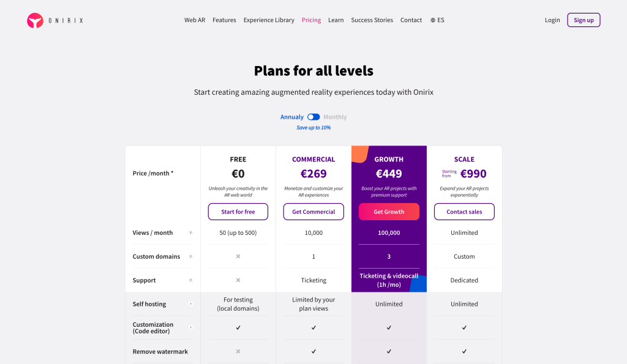
Task: Click the Sign up button
Action: click(583, 20)
